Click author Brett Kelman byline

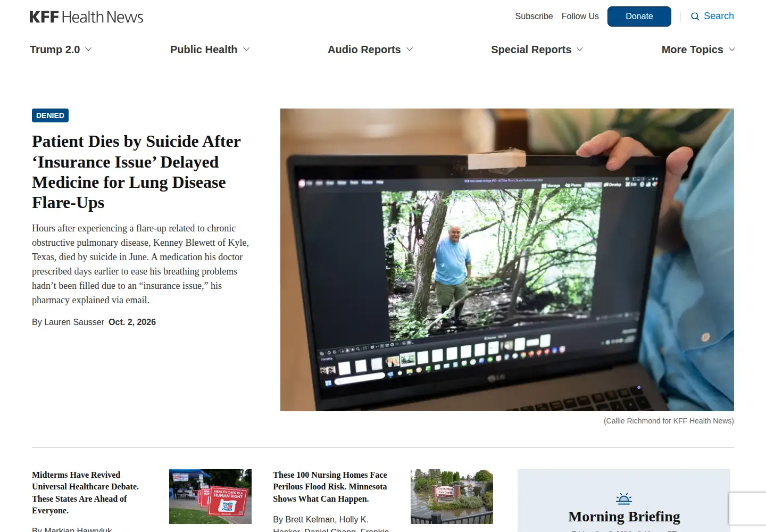click(x=309, y=519)
